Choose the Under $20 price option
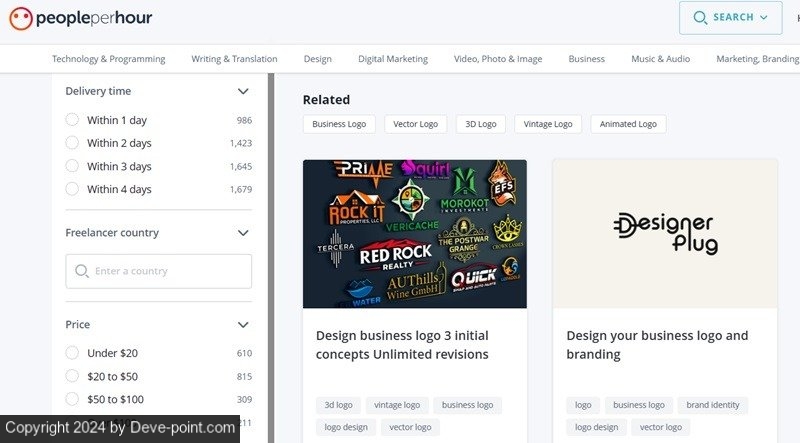The width and height of the screenshot is (800, 443). coord(72,353)
